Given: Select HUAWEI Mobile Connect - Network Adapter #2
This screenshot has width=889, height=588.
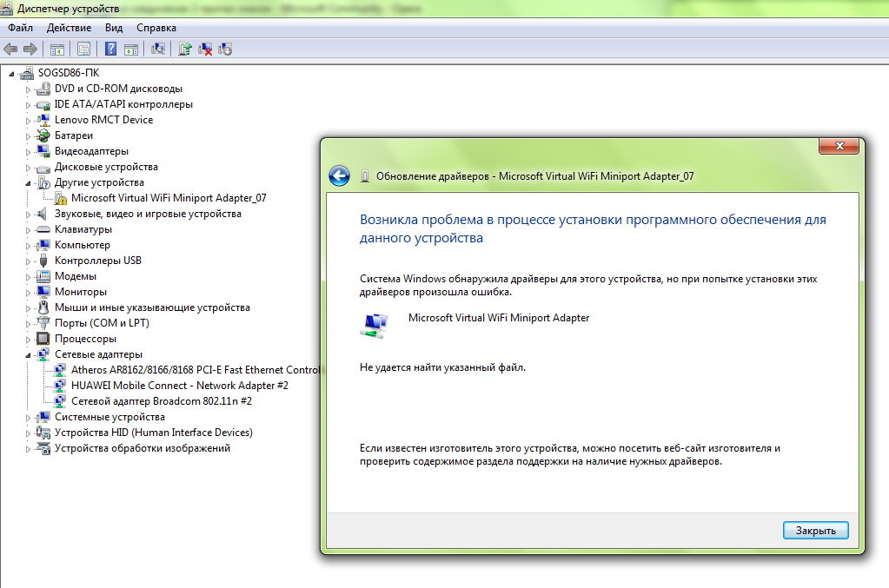Looking at the screenshot, I should [x=179, y=386].
